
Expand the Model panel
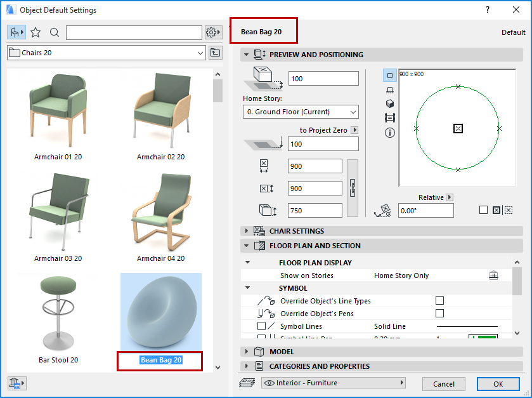tap(247, 352)
